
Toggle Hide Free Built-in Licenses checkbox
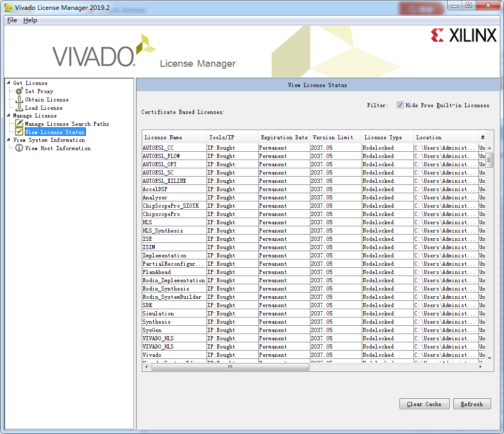400,105
